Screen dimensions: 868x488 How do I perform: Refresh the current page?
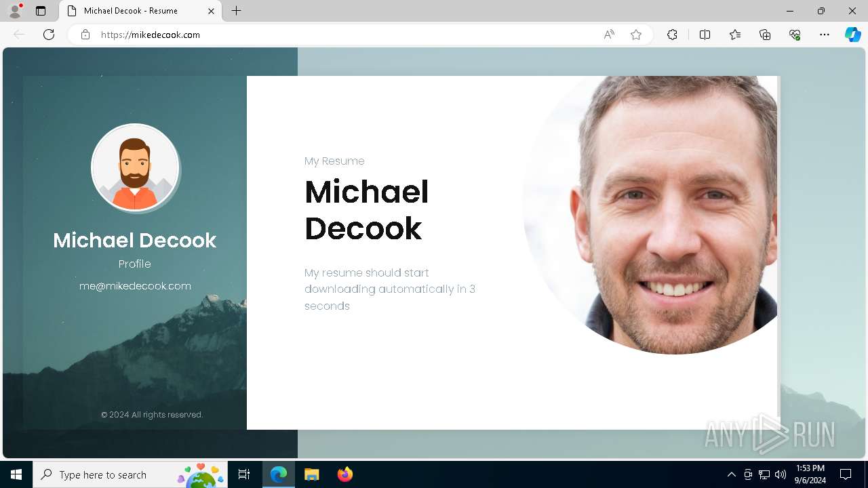pos(49,35)
